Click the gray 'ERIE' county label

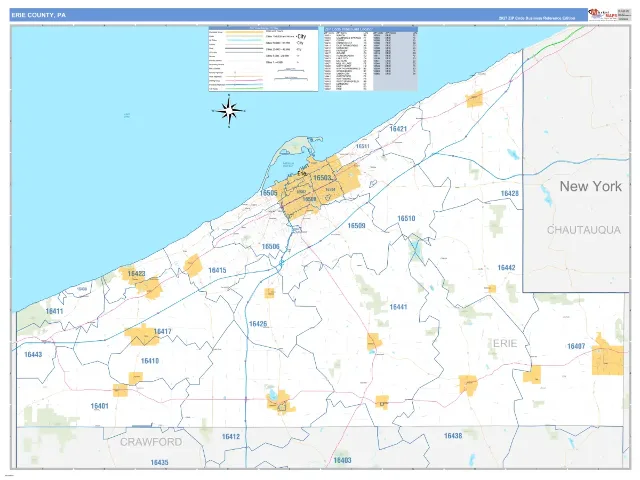[x=505, y=344]
